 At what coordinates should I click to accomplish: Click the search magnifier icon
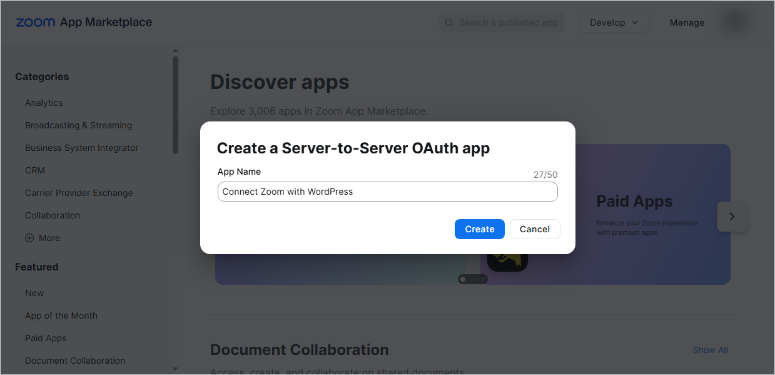449,23
